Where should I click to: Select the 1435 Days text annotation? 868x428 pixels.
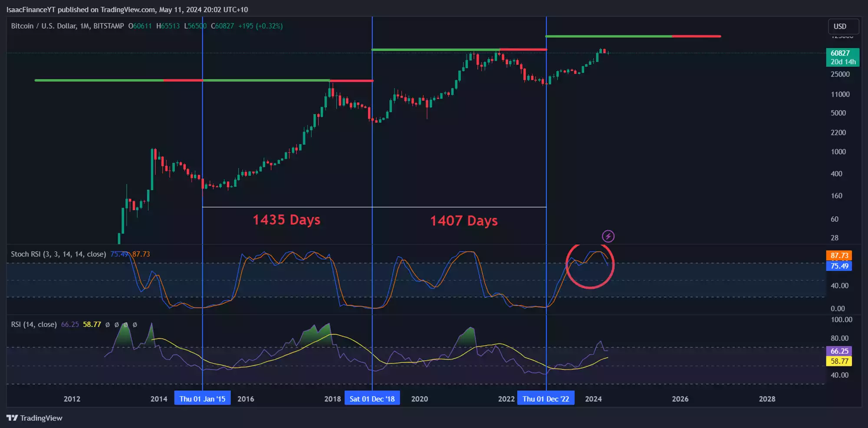(x=286, y=220)
